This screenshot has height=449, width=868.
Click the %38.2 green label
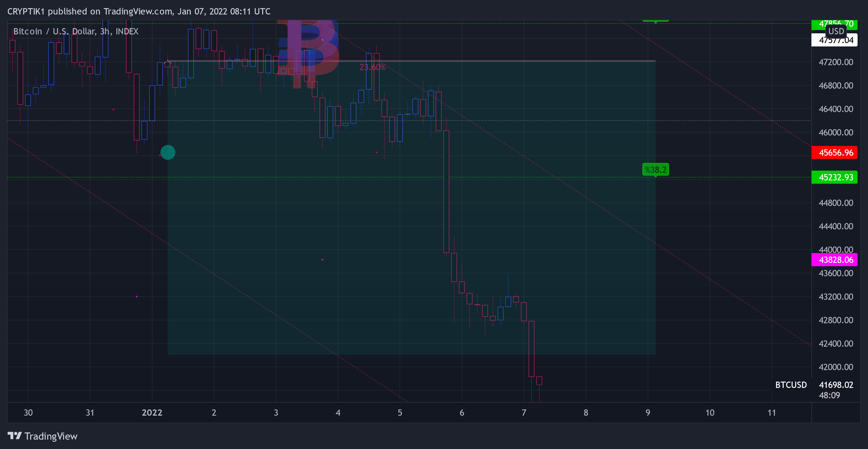[x=655, y=169]
